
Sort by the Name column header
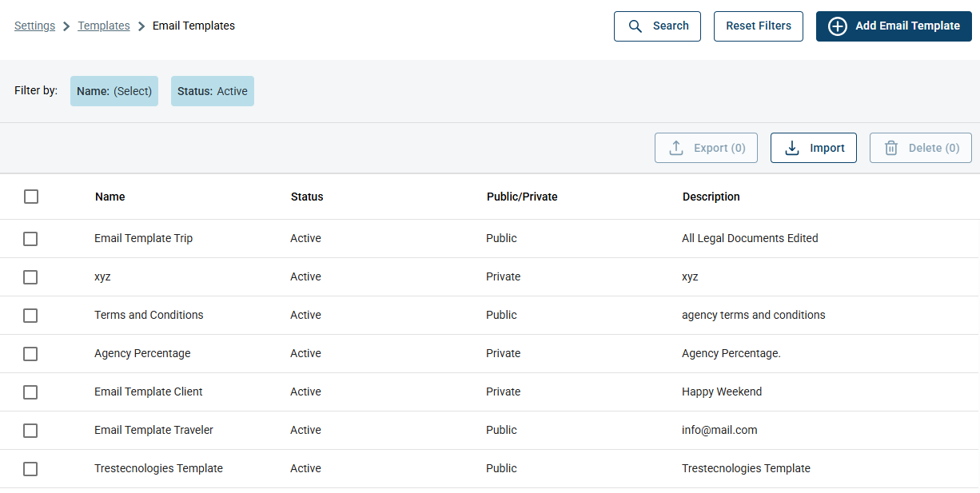pos(110,197)
